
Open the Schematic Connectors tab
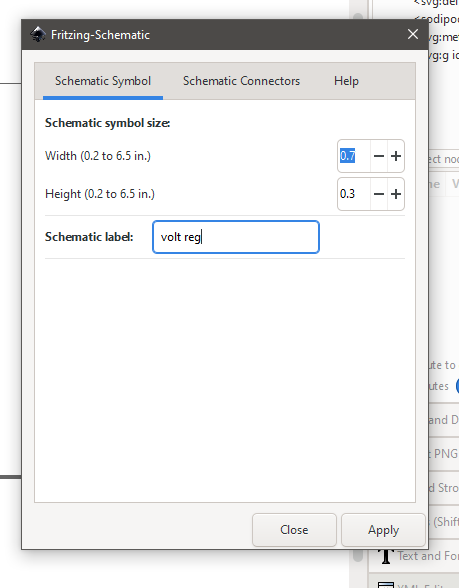242,81
